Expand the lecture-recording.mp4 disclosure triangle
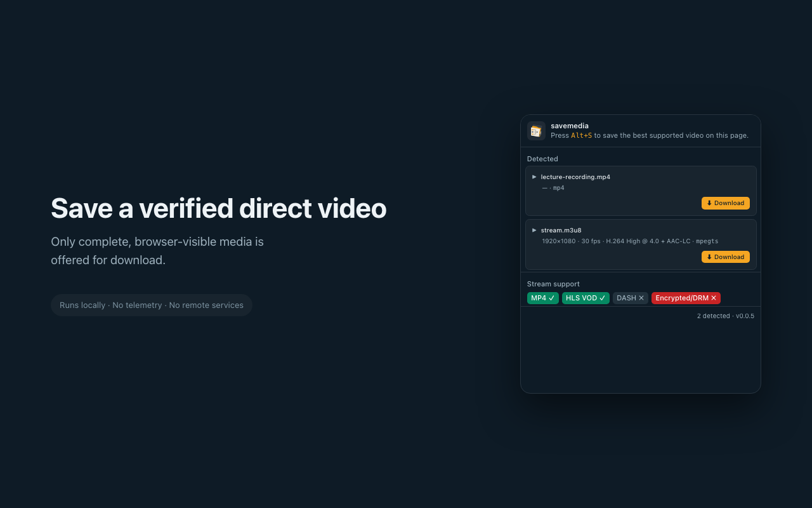 coord(534,177)
